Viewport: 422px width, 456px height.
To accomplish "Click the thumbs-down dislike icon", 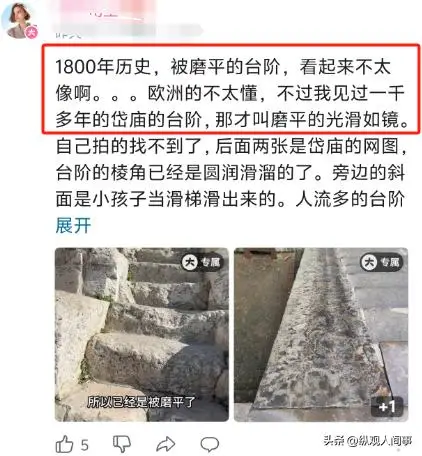I will (122, 444).
